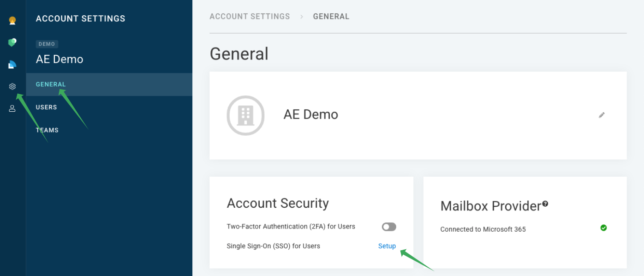Screen dimensions: 644x276
Task: Click the AE Demo name in sidebar
Action: click(60, 59)
